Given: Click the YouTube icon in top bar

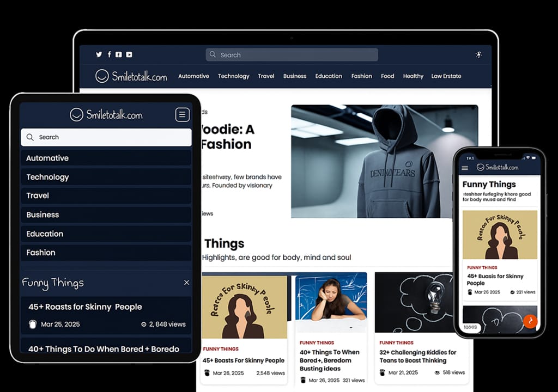Looking at the screenshot, I should pyautogui.click(x=129, y=54).
